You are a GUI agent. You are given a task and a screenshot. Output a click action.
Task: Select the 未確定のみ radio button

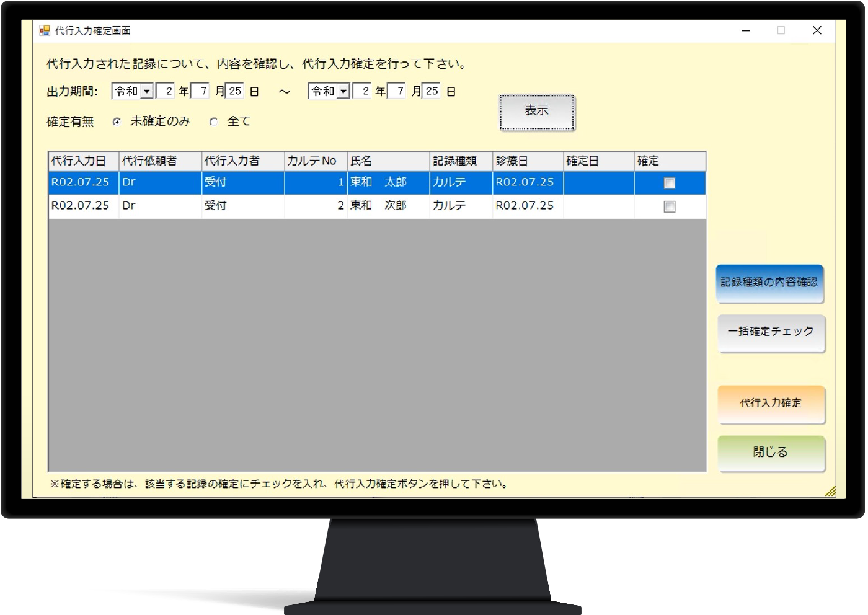pyautogui.click(x=117, y=122)
